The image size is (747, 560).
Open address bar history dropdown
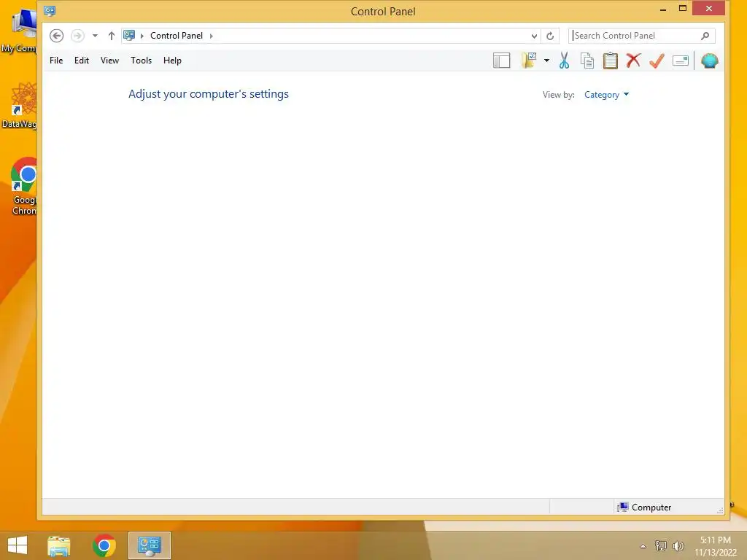[x=534, y=36]
